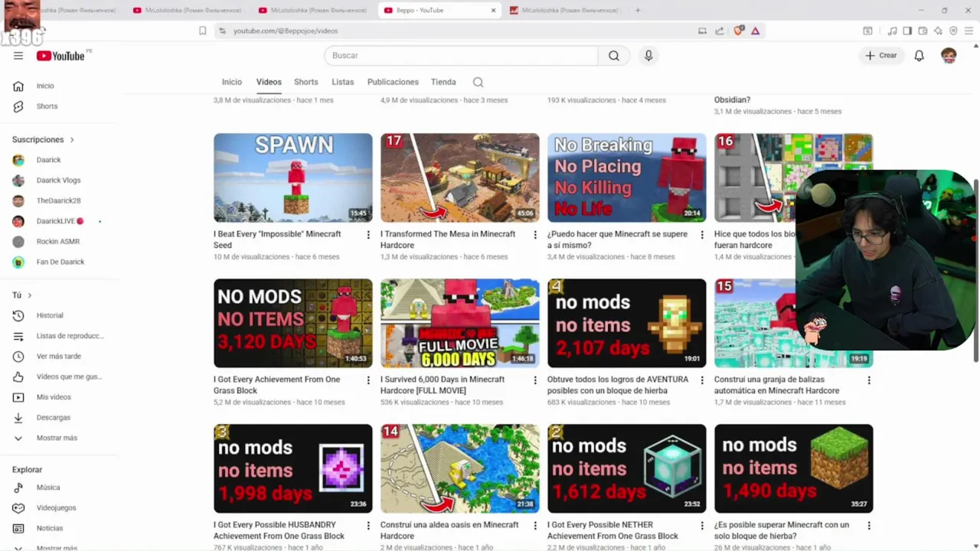Open the Daarick Vlogs subscription
Screen dimensions: 980x551
coord(60,181)
